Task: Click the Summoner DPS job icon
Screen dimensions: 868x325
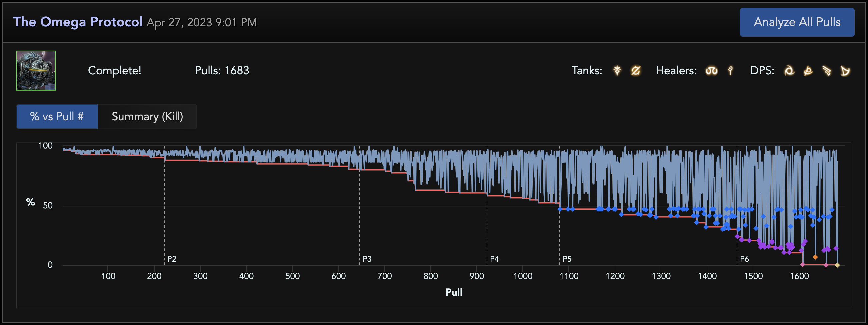Action: tap(808, 71)
